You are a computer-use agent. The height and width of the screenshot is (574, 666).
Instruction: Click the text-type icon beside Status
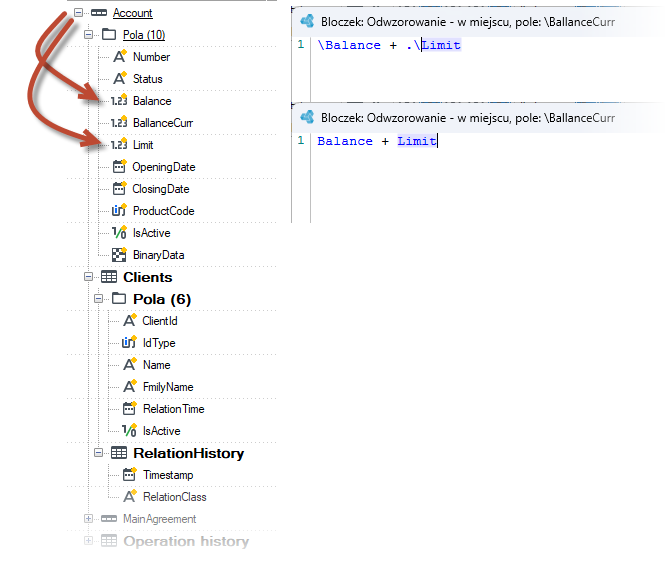click(120, 78)
